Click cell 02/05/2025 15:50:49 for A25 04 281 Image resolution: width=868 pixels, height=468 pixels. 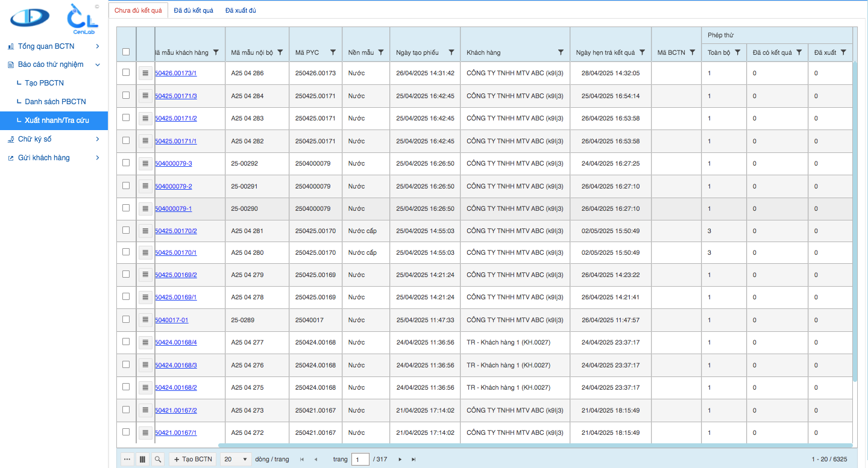[611, 231]
